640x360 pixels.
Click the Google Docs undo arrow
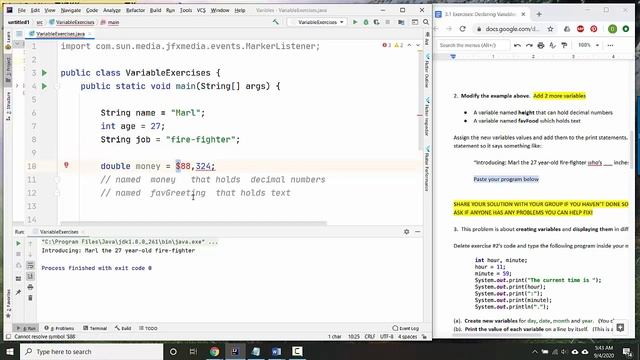[517, 45]
